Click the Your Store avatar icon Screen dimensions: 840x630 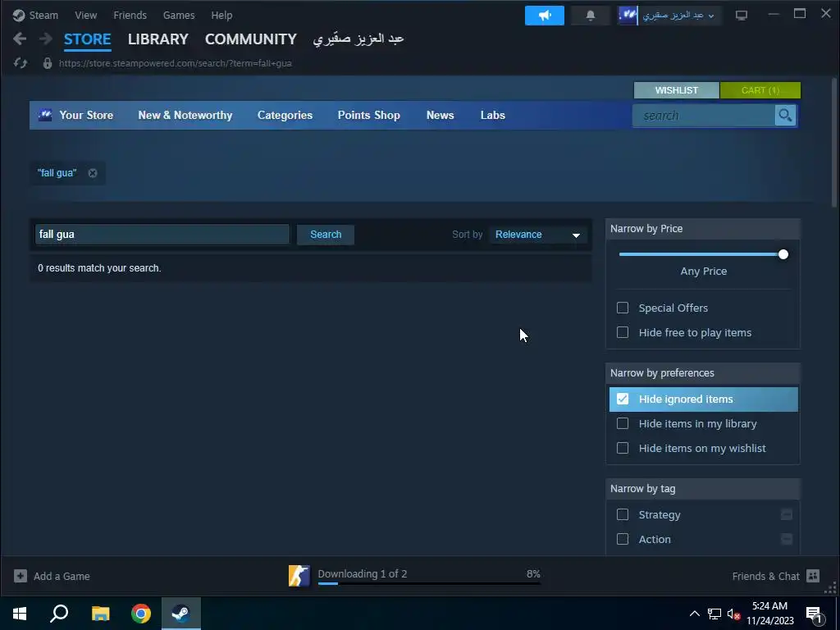point(46,115)
